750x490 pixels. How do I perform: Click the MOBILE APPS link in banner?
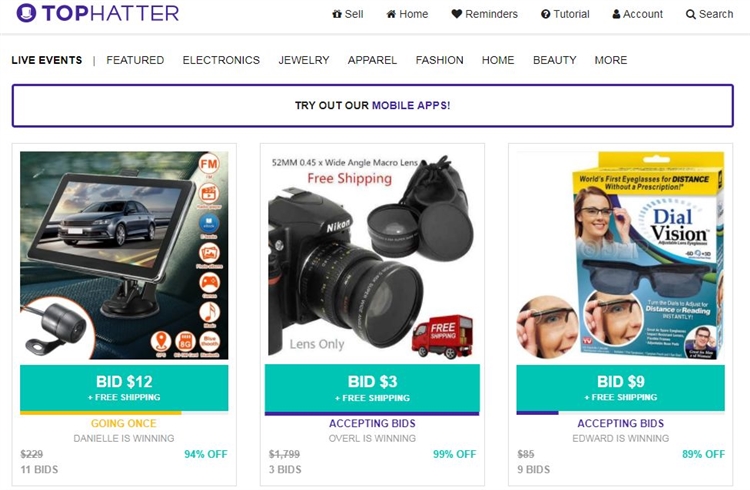tap(411, 105)
